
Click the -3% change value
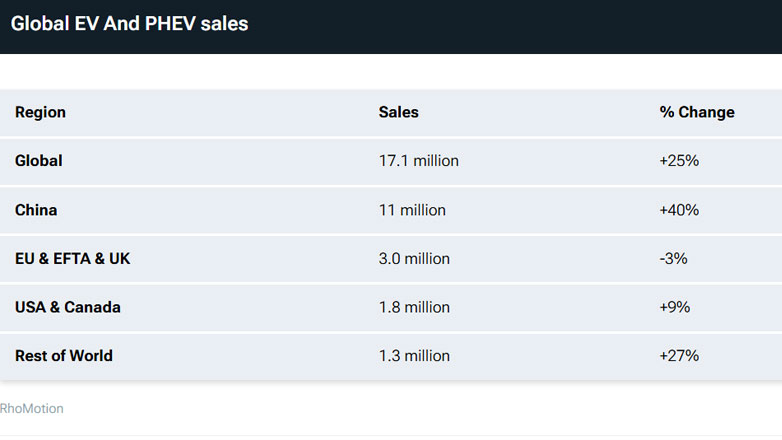point(674,259)
